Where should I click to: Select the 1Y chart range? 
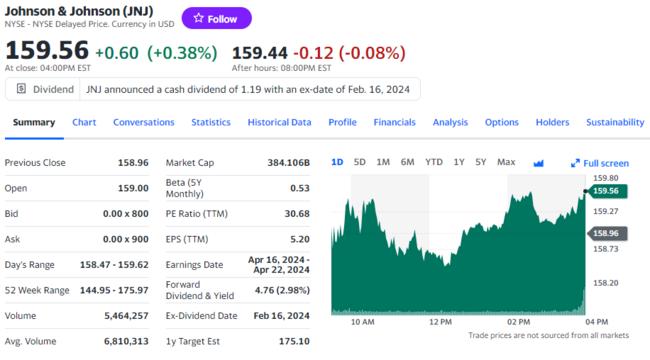458,162
